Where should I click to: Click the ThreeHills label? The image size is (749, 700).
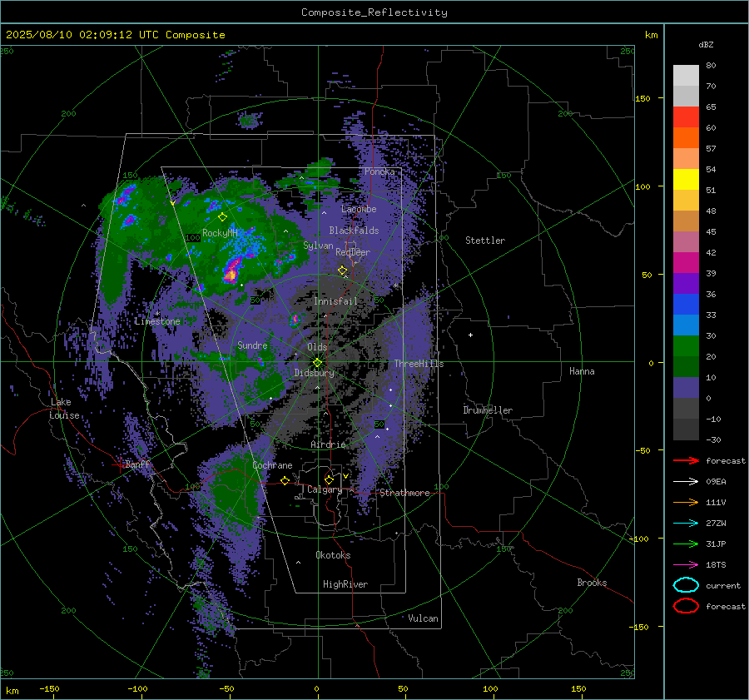pyautogui.click(x=419, y=364)
